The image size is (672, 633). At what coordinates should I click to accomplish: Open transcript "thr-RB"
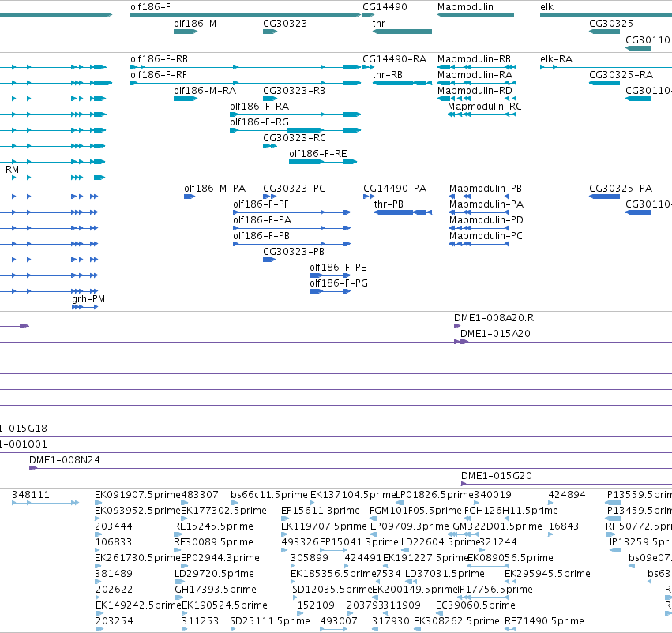click(388, 74)
